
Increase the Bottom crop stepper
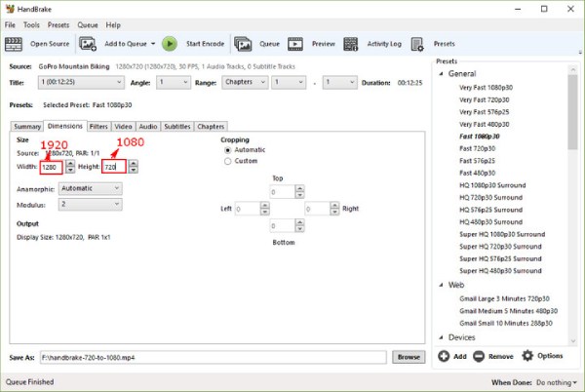tap(299, 222)
